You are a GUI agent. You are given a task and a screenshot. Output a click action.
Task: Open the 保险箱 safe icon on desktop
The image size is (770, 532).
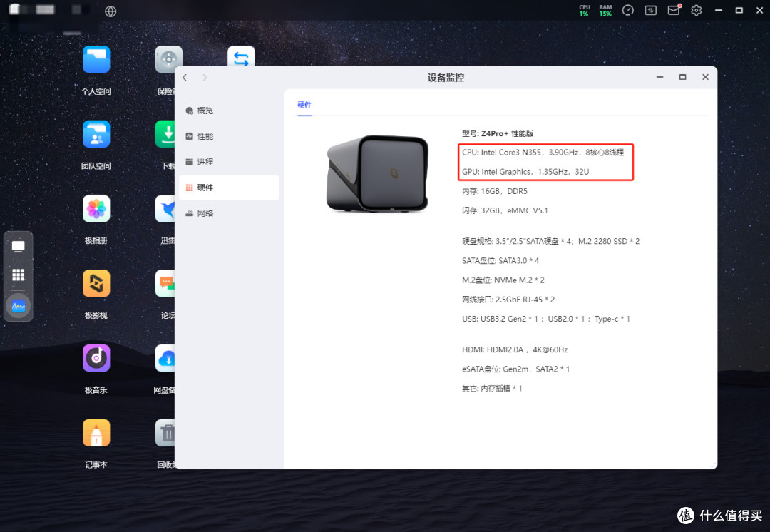coord(168,56)
